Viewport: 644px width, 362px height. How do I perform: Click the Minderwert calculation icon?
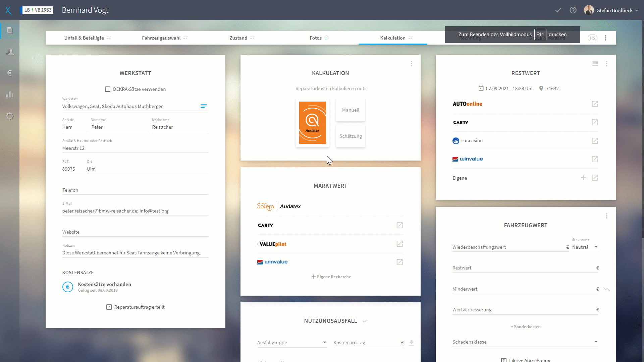607,289
